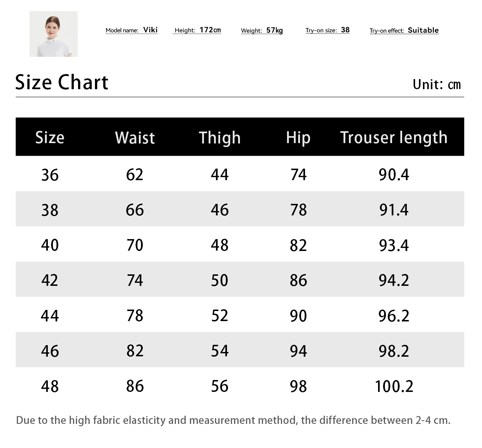The image size is (482, 448).
Task: Click trouser length 100.2 in last row
Action: click(x=394, y=387)
